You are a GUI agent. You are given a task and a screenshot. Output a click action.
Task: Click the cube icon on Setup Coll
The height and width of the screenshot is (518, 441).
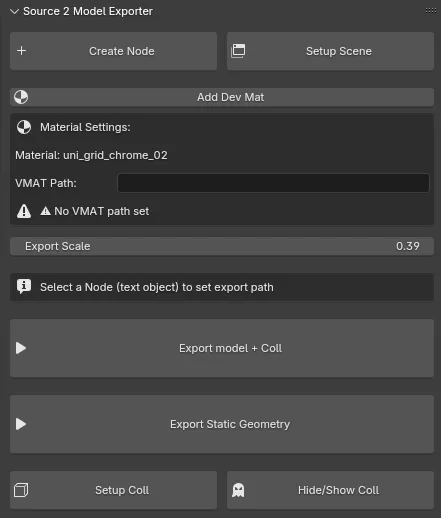21,490
